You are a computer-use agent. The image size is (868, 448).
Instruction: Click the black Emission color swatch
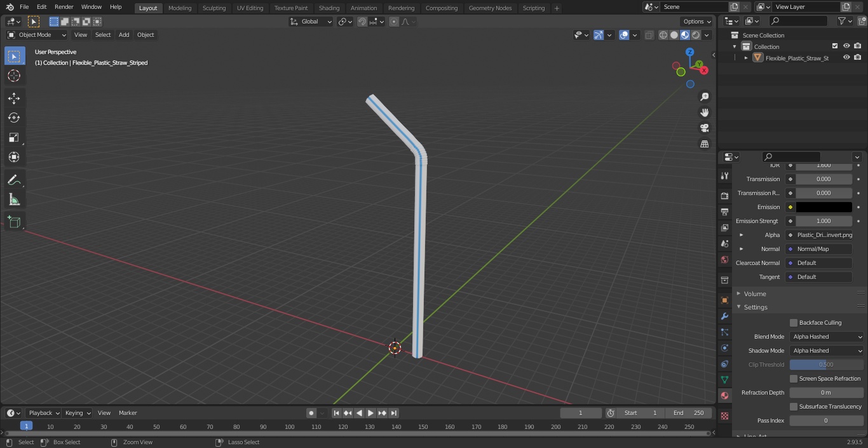(x=824, y=207)
